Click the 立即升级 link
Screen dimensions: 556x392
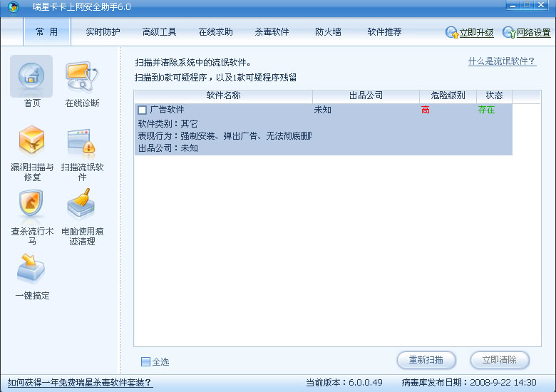pyautogui.click(x=477, y=33)
